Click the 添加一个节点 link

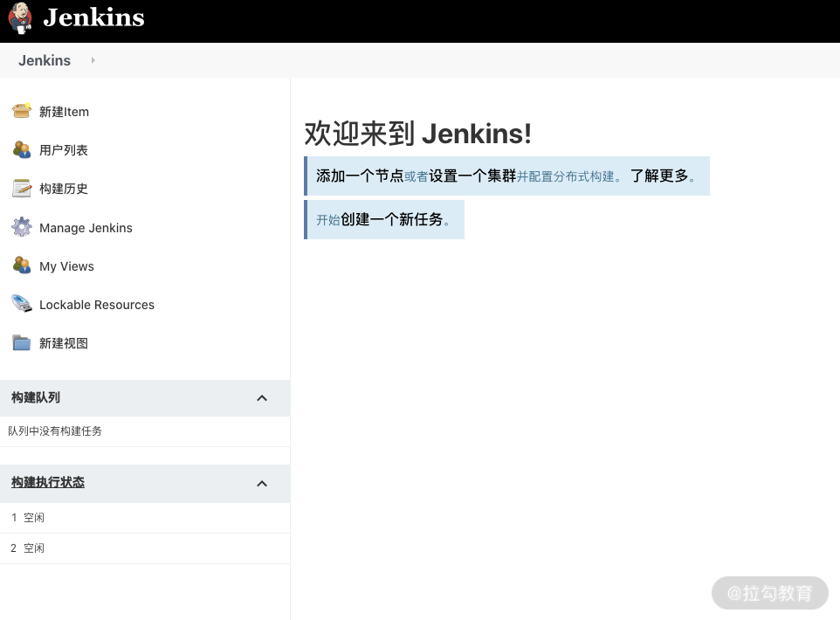click(359, 176)
